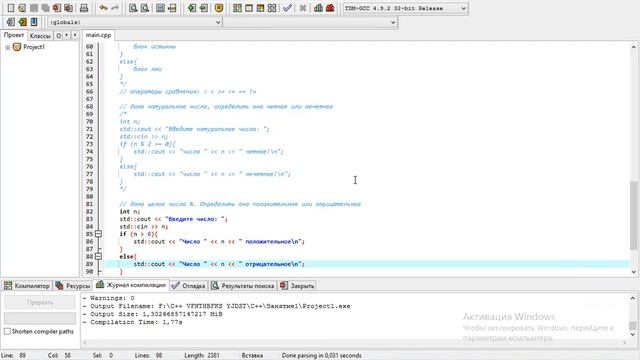Open a file using the toolbar Open icon
This screenshot has height=360, width=640.
point(22,8)
